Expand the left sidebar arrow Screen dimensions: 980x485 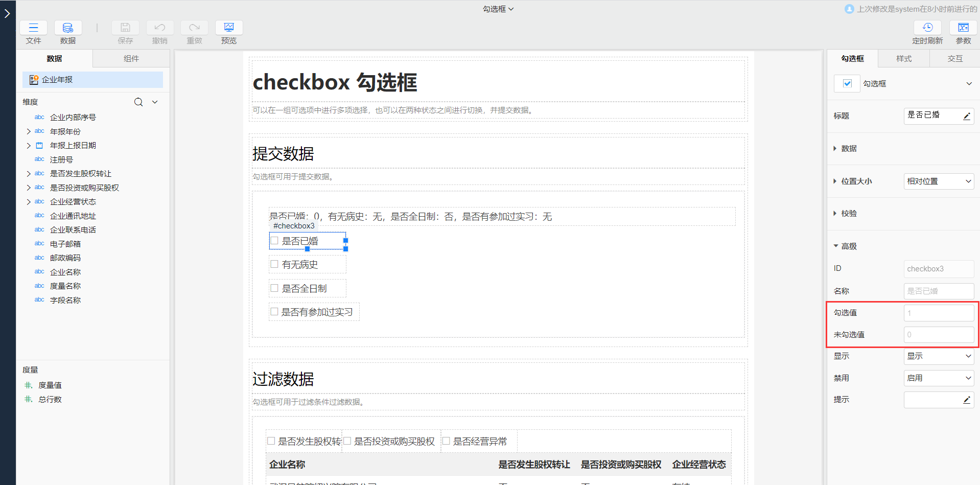(7, 14)
